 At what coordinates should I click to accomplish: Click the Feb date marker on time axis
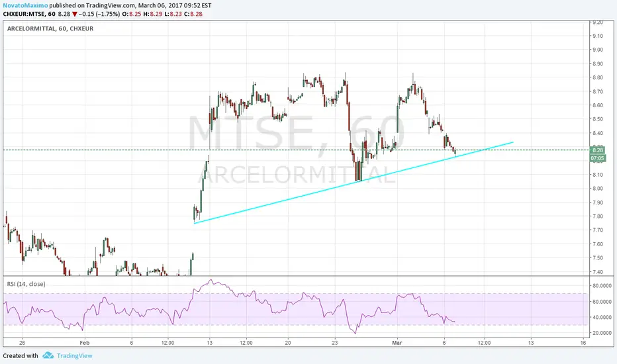pos(85,343)
